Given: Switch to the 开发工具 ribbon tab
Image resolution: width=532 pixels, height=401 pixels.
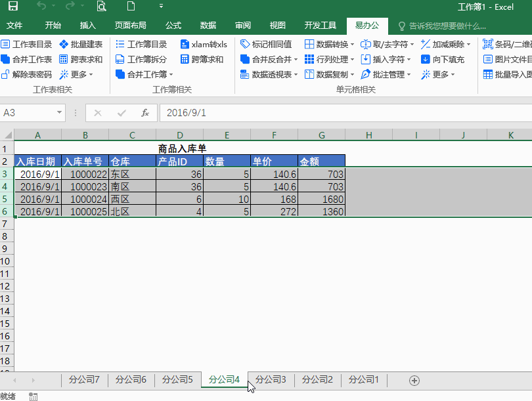Looking at the screenshot, I should (x=321, y=26).
